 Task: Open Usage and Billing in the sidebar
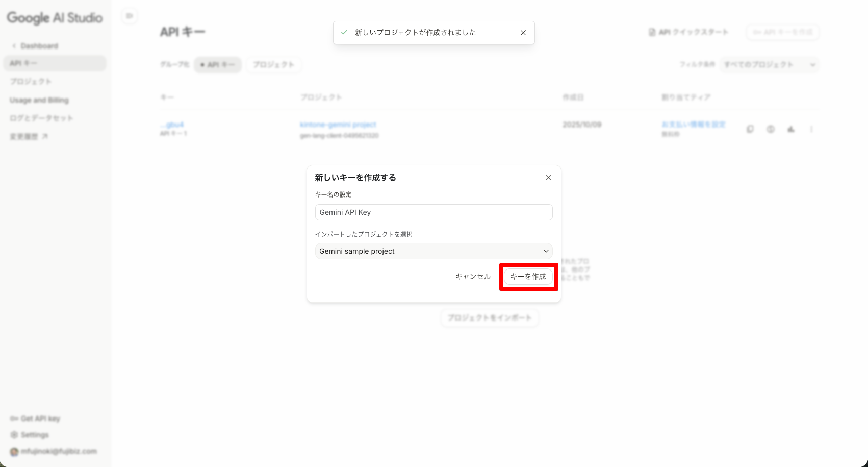(x=39, y=100)
